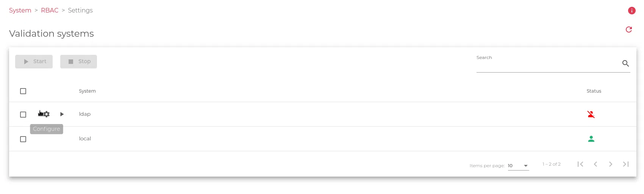644x194 pixels.
Task: Start the ldap system with play icon
Action: pyautogui.click(x=62, y=114)
